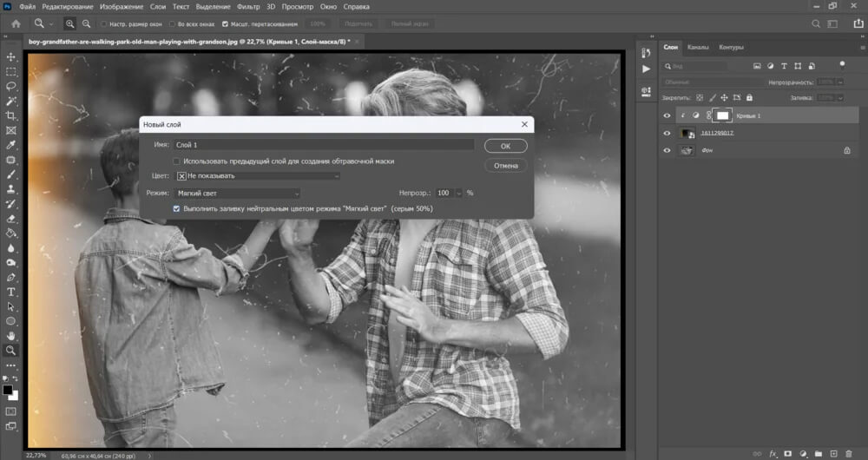
Task: Click the layer name input field
Action: coord(323,145)
